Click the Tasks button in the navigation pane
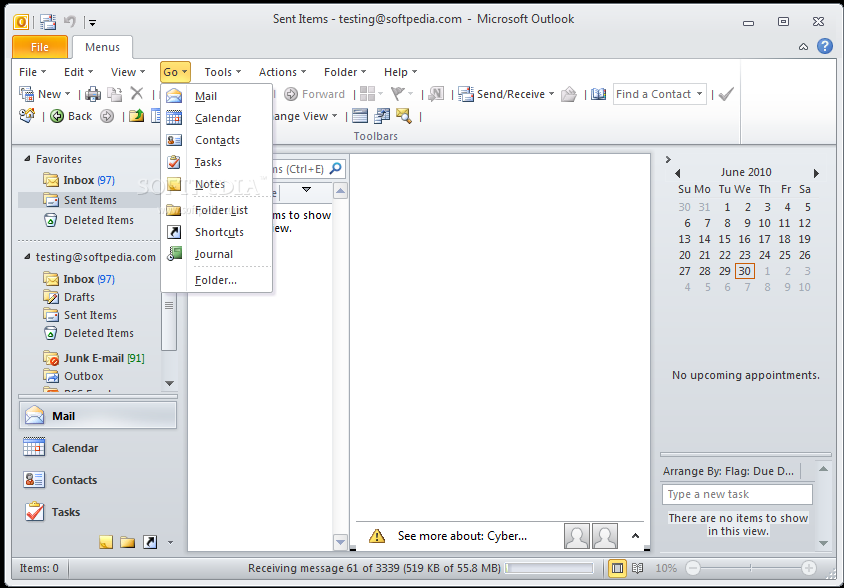The width and height of the screenshot is (844, 588). (x=98, y=512)
